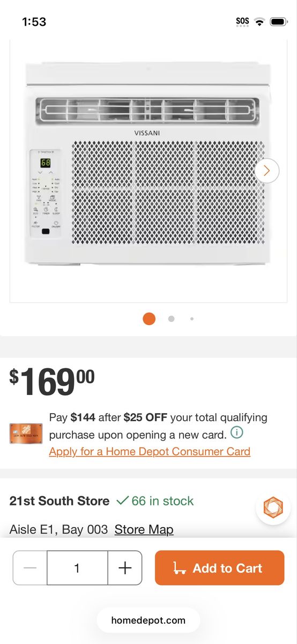The image size is (297, 644).
Task: Open the hexagon assistant floating button
Action: coord(273,507)
